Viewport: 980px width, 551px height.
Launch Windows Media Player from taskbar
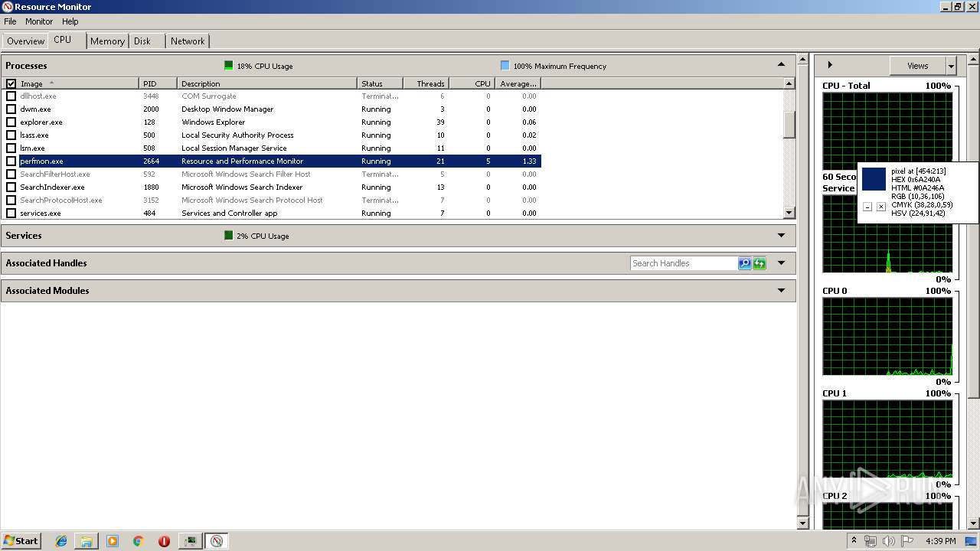[113, 541]
